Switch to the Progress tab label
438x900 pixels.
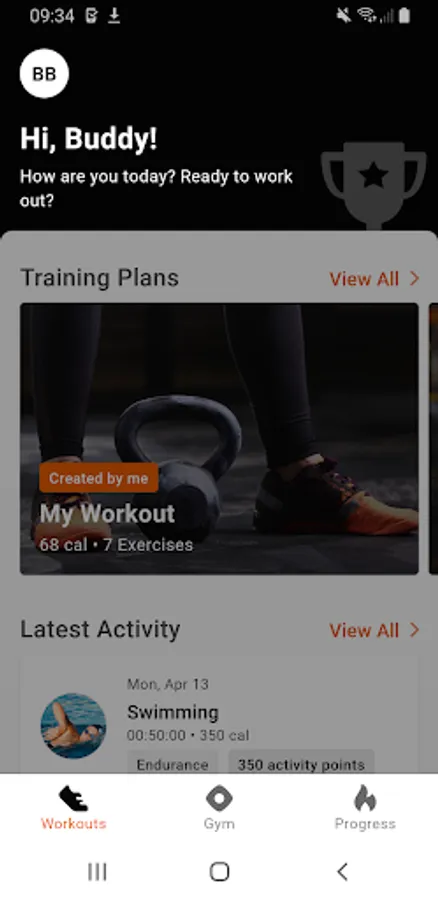pos(365,824)
